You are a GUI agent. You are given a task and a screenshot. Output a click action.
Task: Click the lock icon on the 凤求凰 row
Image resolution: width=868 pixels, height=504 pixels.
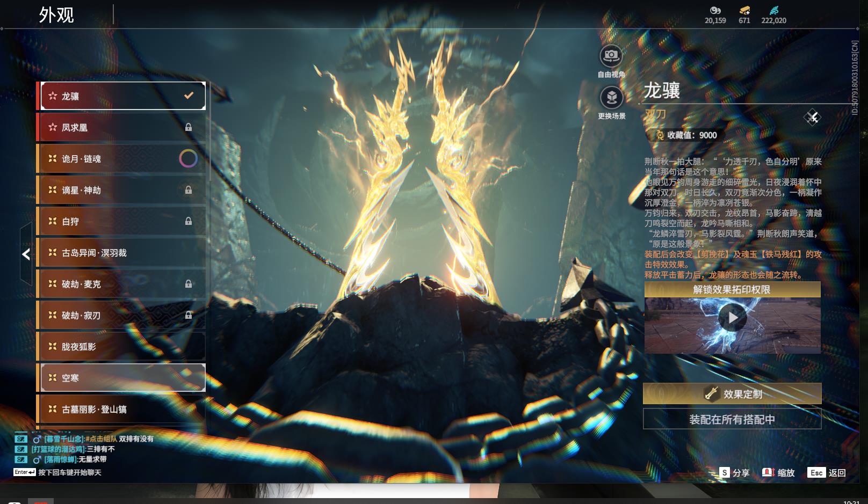pyautogui.click(x=189, y=127)
